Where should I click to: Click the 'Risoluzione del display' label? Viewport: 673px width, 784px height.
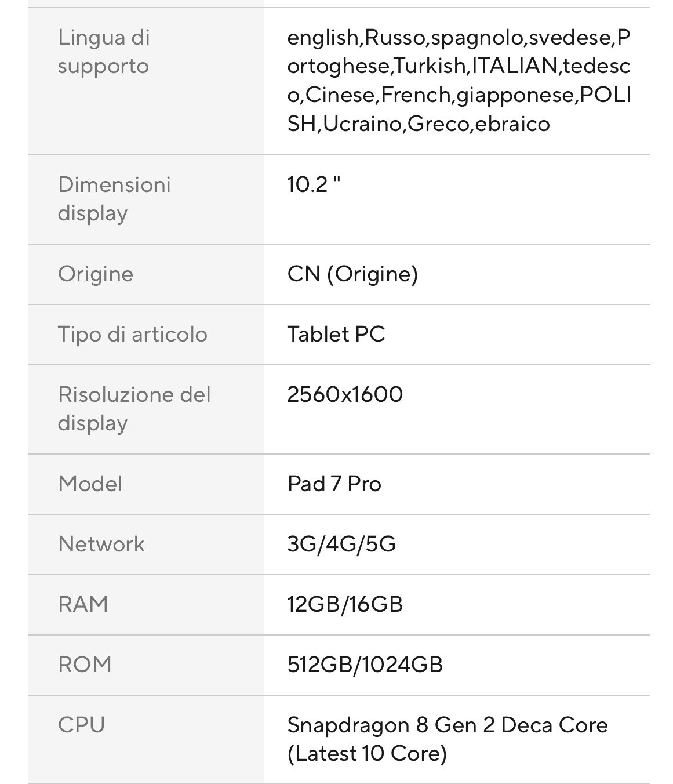[x=134, y=408]
